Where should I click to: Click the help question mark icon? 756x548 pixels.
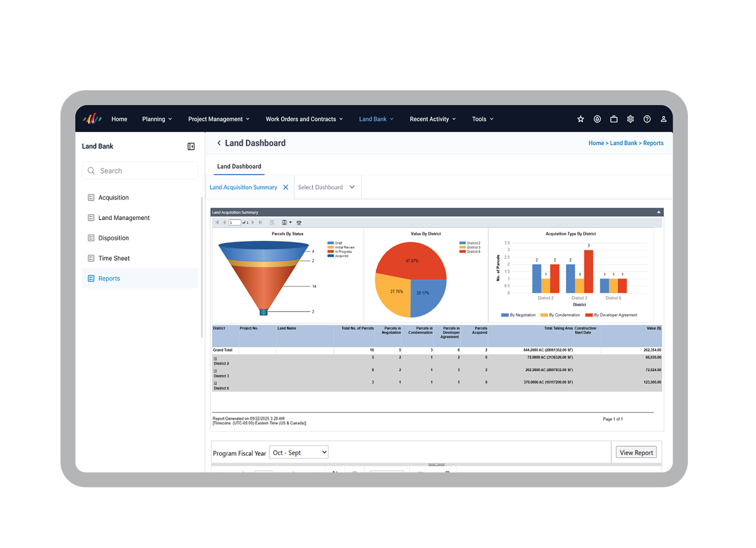click(x=647, y=119)
